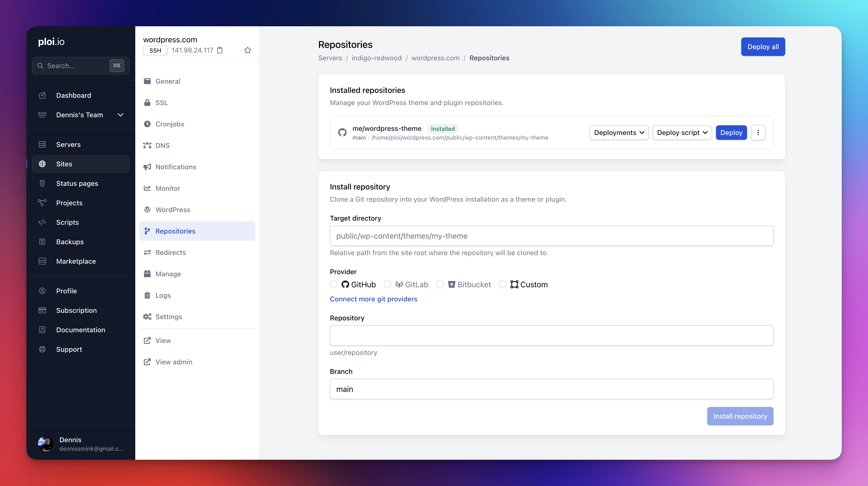The height and width of the screenshot is (486, 868).
Task: Click the Dashboard home icon
Action: click(42, 95)
